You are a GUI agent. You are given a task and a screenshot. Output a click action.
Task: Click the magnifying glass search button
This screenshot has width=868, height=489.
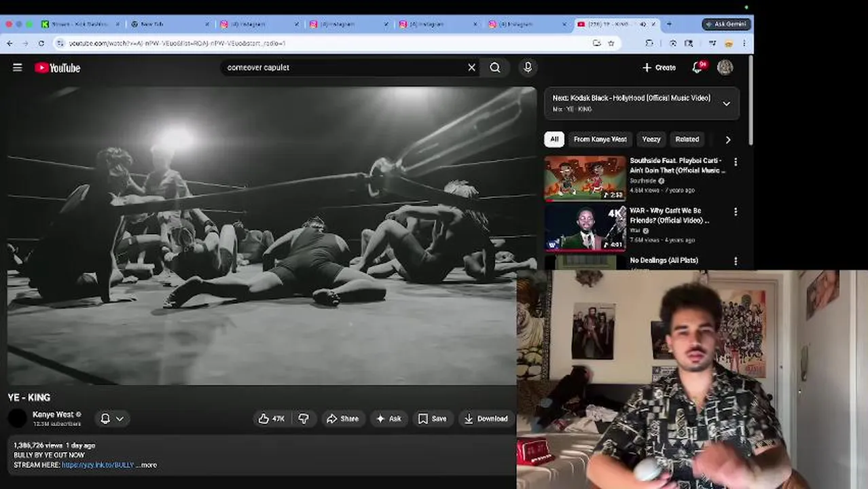(495, 67)
